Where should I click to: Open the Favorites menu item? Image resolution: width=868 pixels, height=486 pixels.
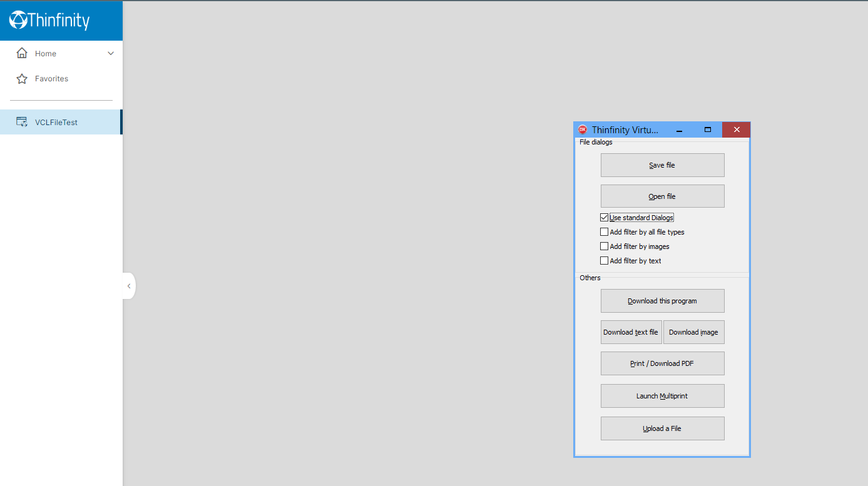pos(61,79)
